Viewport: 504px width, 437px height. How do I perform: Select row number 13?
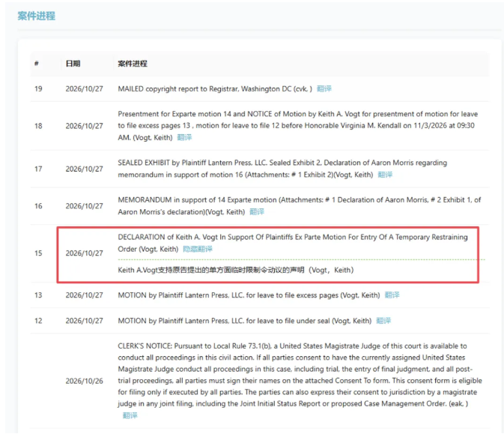[38, 295]
